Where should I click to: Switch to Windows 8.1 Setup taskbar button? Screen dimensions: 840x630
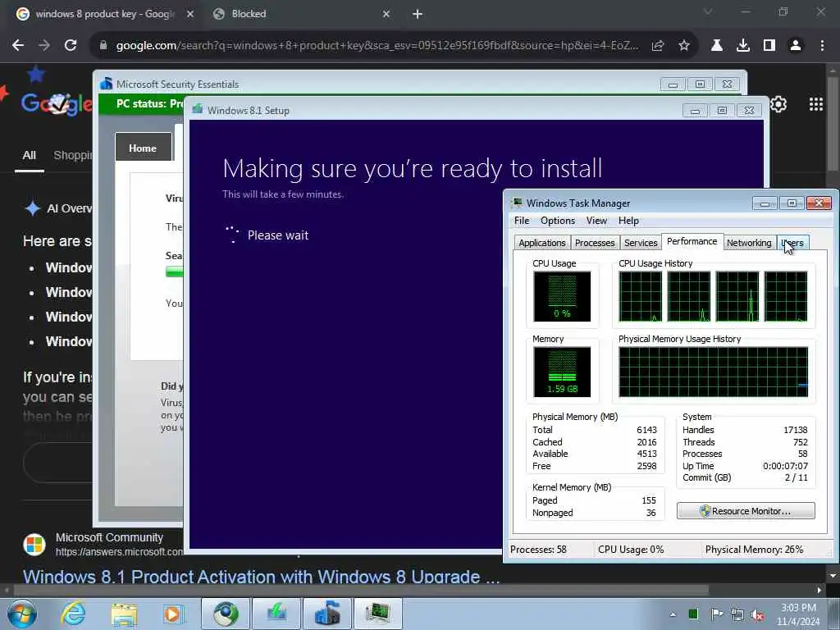(x=276, y=614)
